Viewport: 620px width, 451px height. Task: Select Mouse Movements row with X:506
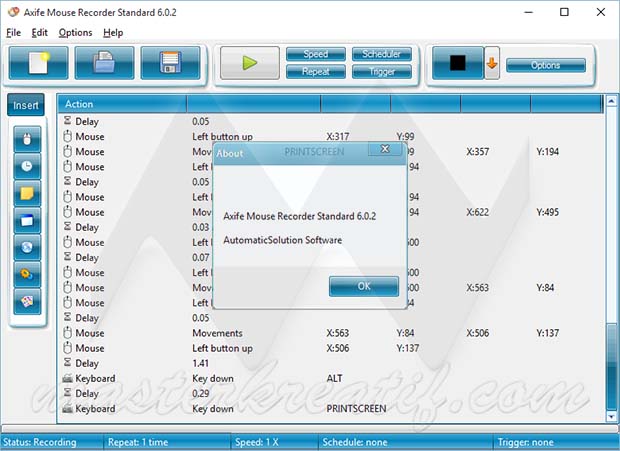331,333
